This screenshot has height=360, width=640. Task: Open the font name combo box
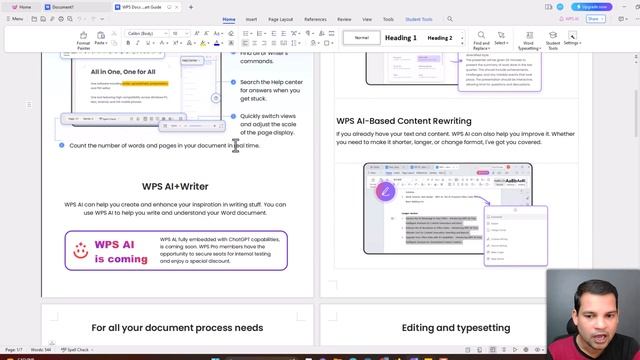click(x=147, y=33)
